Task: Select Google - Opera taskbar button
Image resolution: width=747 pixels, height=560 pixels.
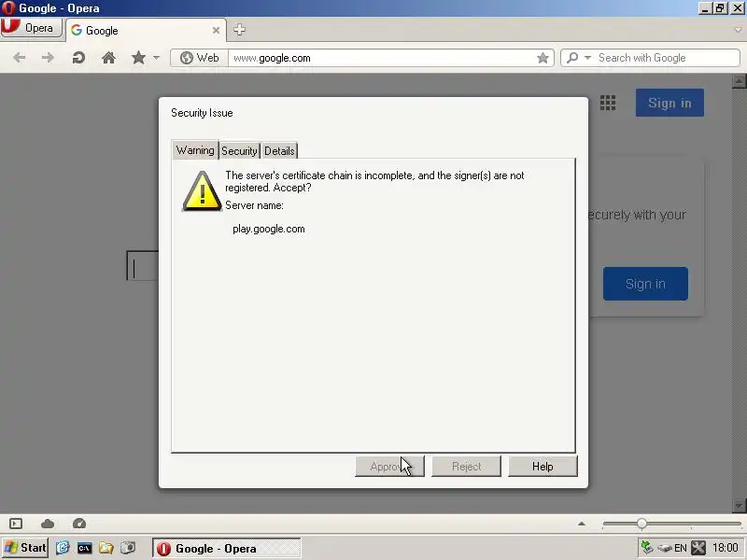Action: (x=227, y=548)
